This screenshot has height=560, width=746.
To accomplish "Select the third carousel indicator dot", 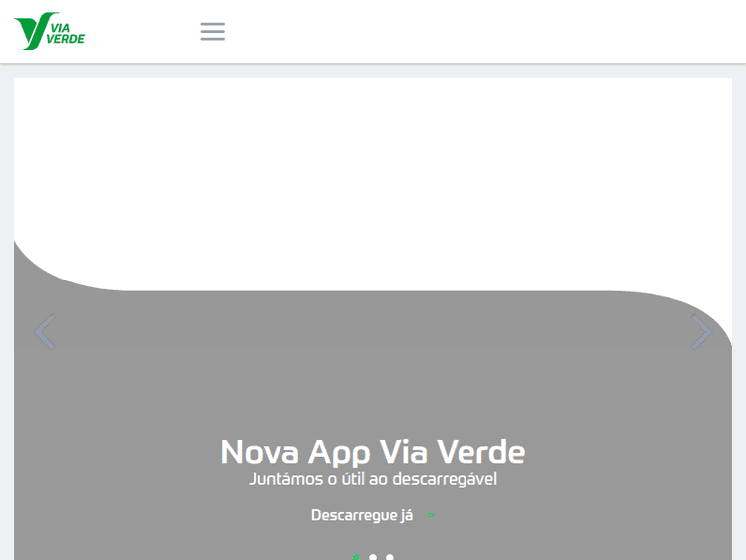I will (390, 557).
